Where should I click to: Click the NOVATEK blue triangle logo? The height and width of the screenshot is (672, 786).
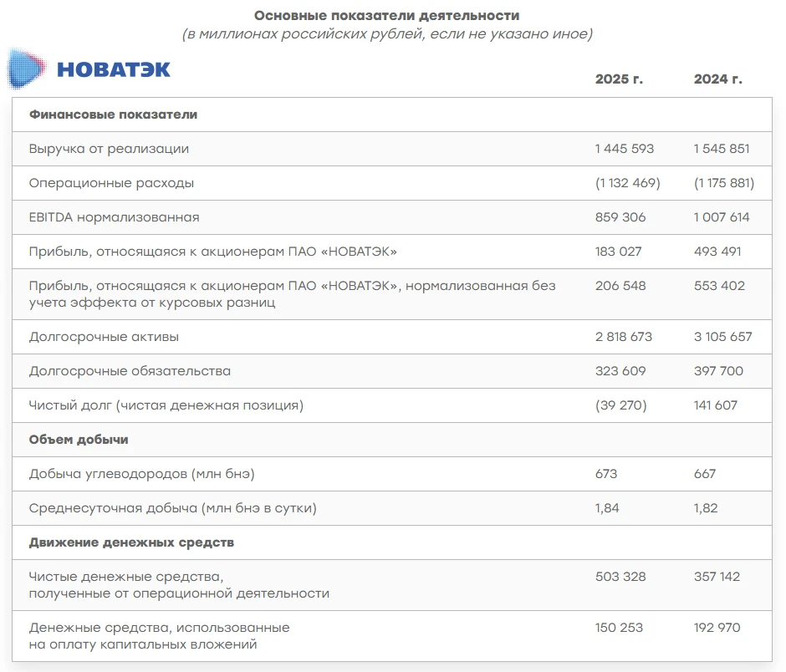coord(27,69)
